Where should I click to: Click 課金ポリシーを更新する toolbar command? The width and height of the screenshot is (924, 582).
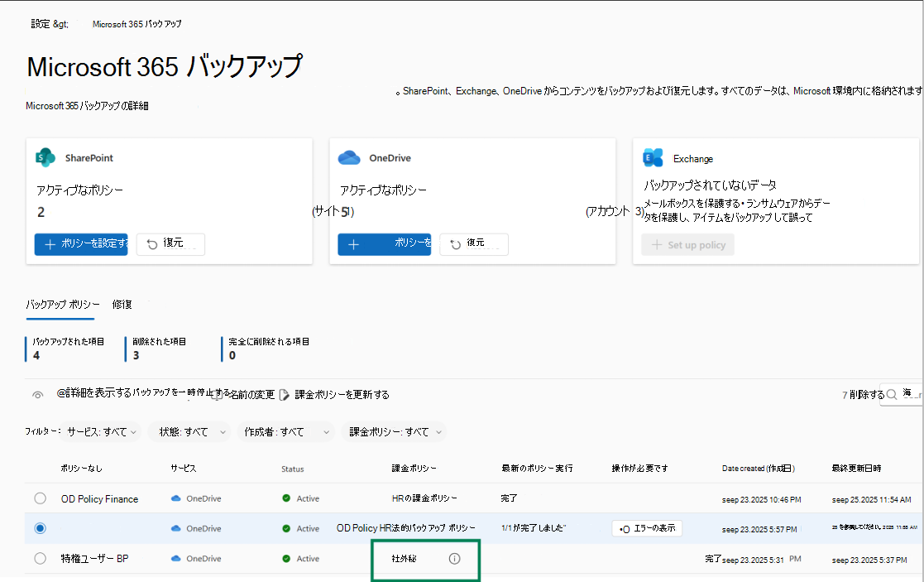[x=342, y=395]
